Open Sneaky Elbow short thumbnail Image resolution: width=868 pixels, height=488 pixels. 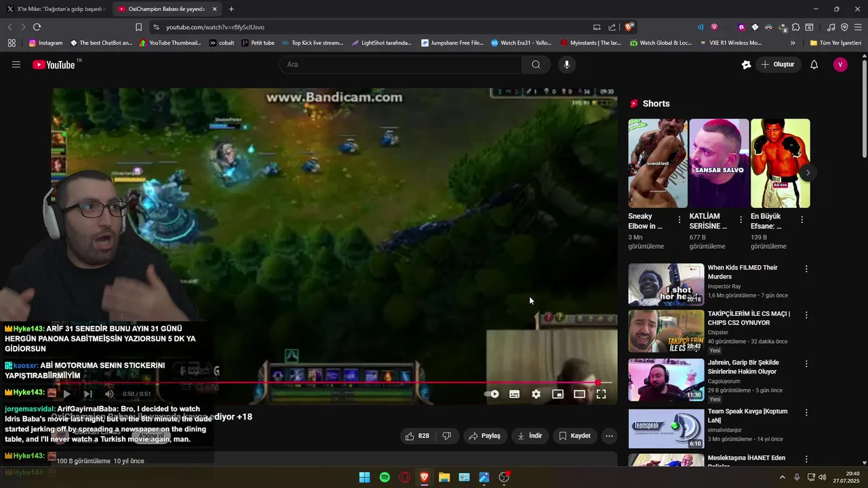pos(658,163)
